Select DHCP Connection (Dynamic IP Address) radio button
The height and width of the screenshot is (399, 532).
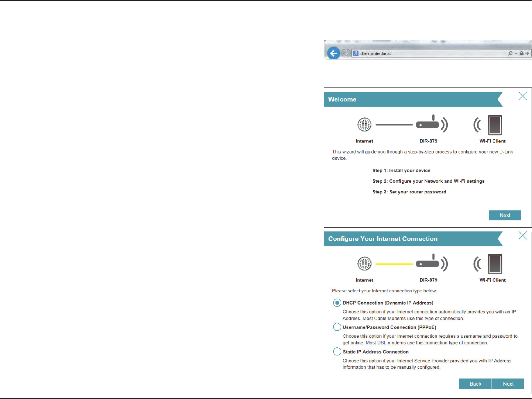point(337,303)
